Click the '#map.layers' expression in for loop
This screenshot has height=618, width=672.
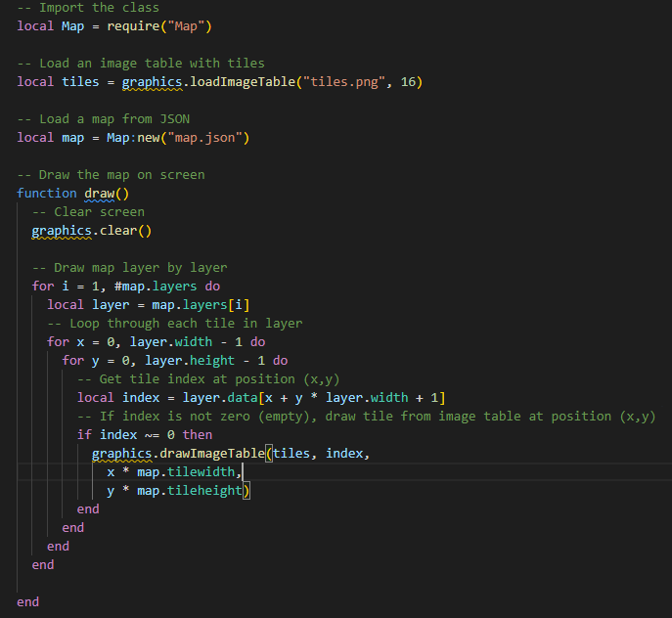pos(156,287)
